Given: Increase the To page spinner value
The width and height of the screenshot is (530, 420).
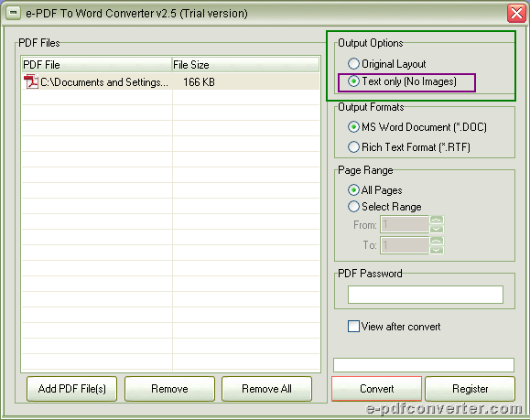Looking at the screenshot, I should tap(437, 241).
